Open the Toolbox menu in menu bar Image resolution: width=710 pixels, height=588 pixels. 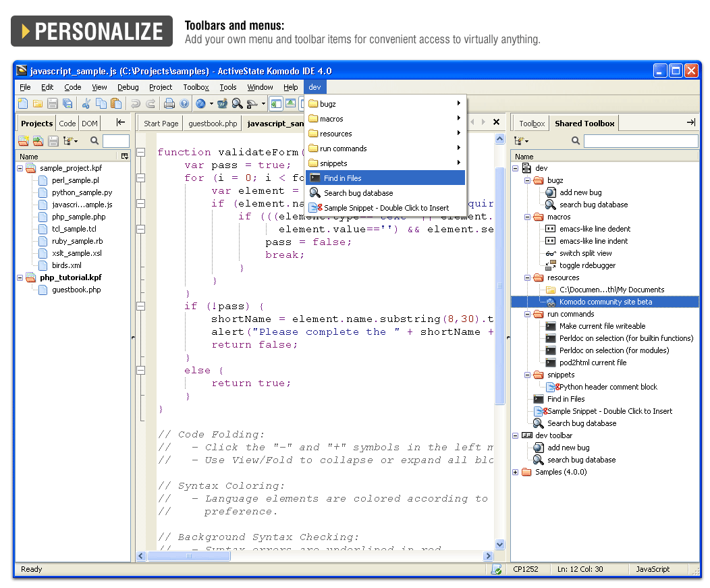click(x=196, y=87)
